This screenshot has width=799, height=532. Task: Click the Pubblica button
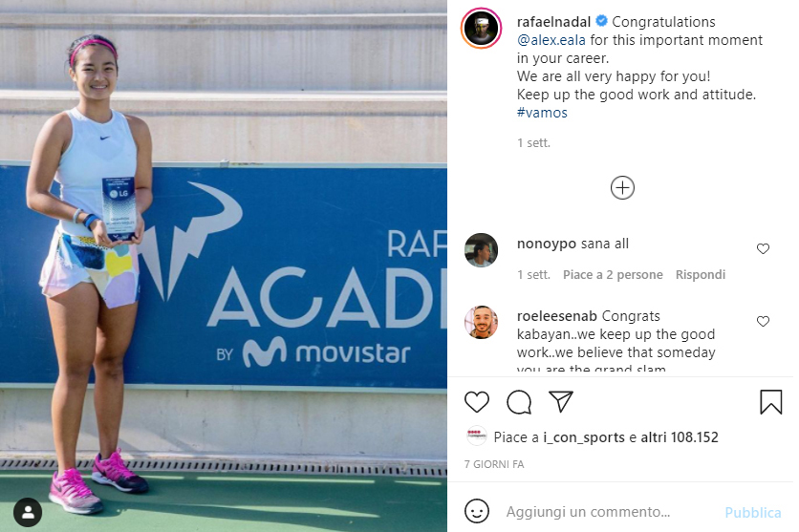pos(752,512)
